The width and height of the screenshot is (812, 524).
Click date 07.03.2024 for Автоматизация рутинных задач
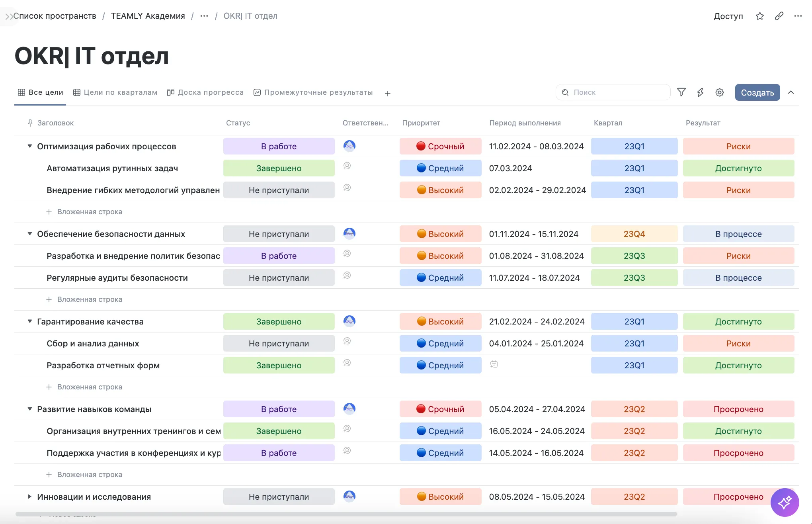click(x=510, y=168)
